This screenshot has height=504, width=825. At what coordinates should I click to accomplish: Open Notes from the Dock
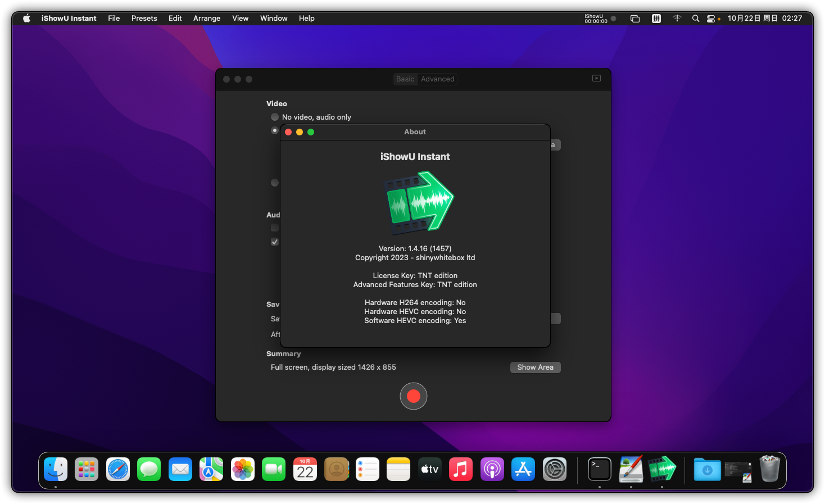click(398, 469)
